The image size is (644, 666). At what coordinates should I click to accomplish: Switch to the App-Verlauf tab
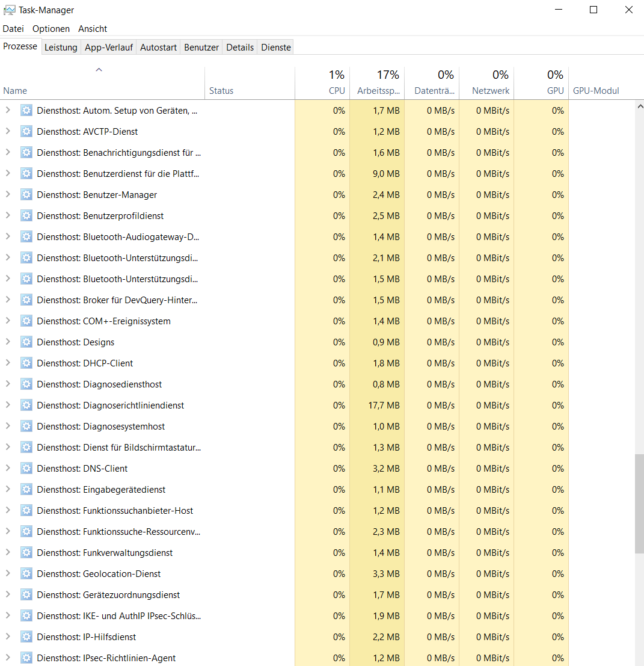[x=109, y=47]
